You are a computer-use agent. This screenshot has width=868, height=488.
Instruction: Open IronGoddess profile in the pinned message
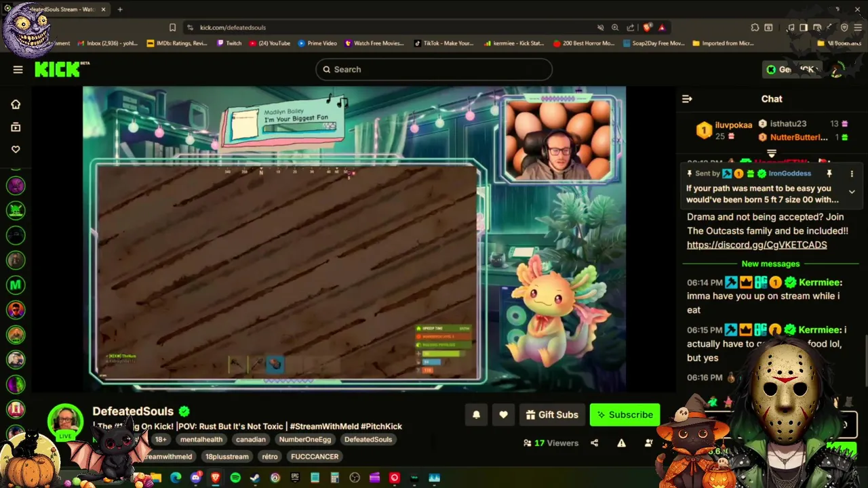pyautogui.click(x=789, y=174)
